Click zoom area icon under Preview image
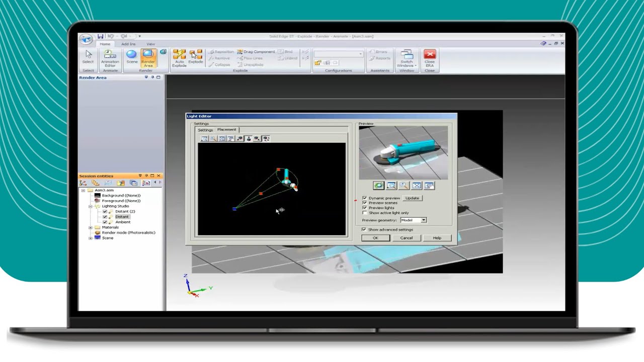This screenshot has height=362, width=644. 391,186
